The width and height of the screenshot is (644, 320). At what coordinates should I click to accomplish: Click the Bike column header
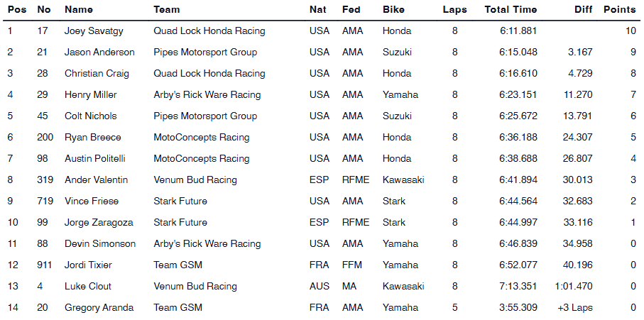[x=394, y=10]
